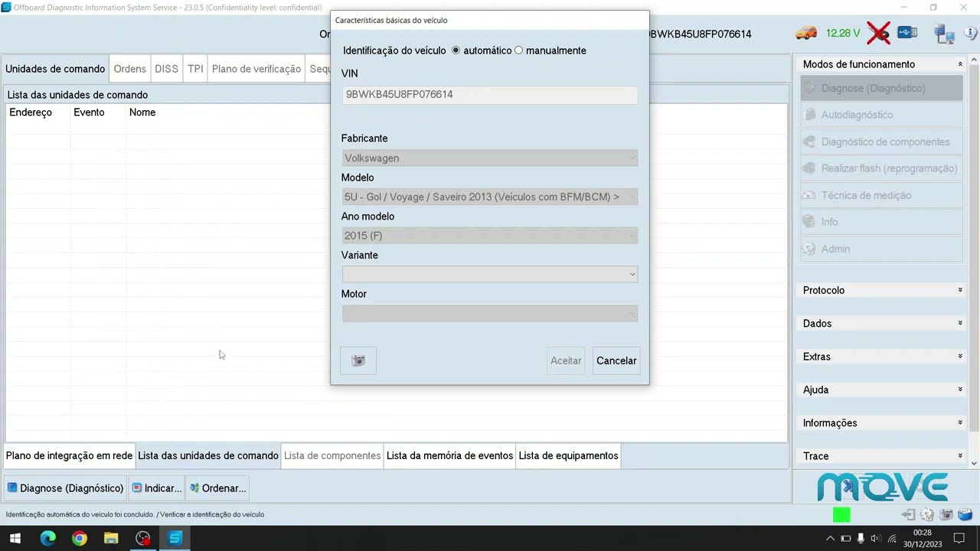Click the camera screenshot button in dialog
Screen dimensions: 980x551
pos(358,360)
